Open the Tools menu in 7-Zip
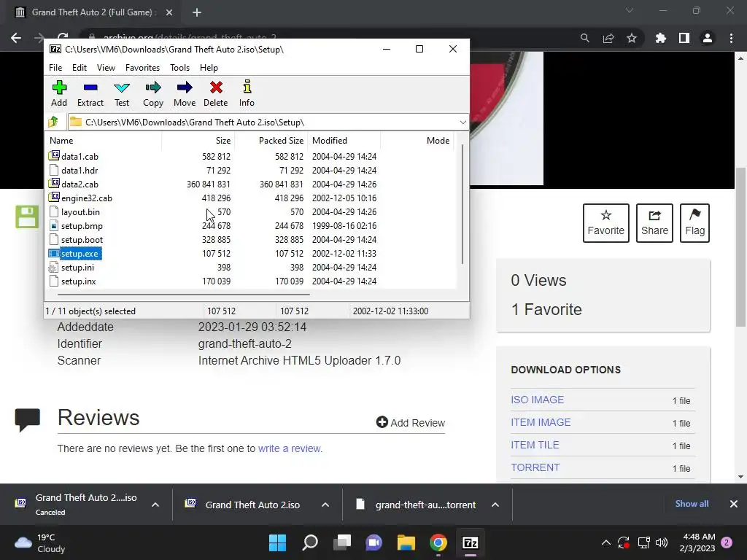747x560 pixels. click(x=179, y=68)
